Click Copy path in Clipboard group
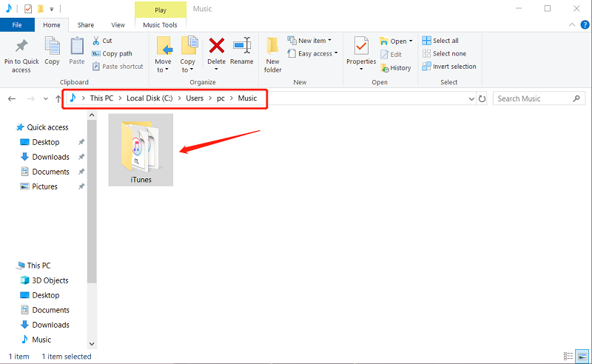 point(112,53)
